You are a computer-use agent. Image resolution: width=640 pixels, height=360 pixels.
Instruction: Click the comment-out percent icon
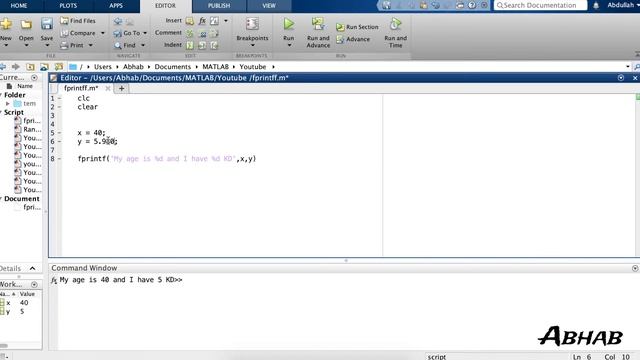[x=190, y=33]
